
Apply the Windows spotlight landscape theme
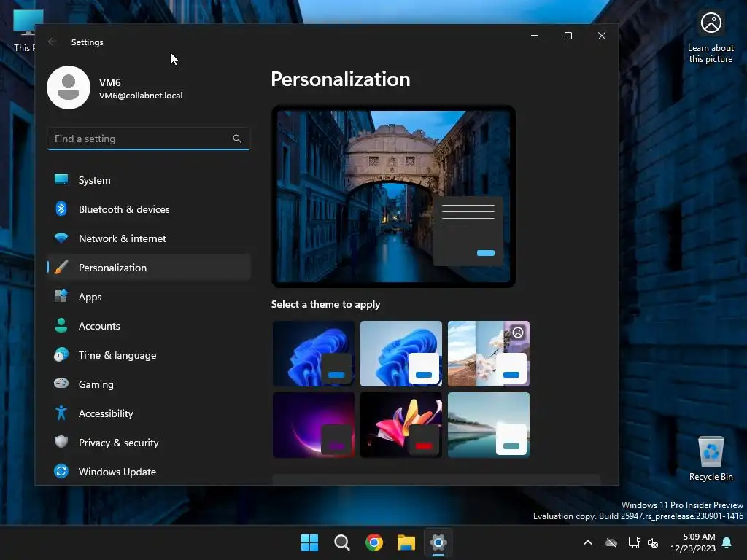[x=489, y=354]
